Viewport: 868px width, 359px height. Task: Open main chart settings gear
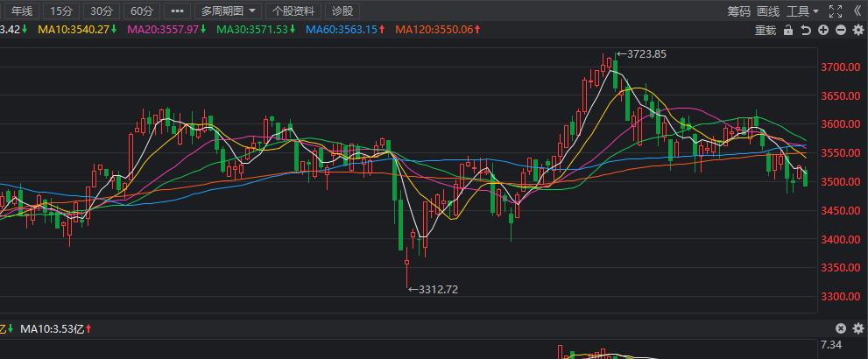[858, 30]
